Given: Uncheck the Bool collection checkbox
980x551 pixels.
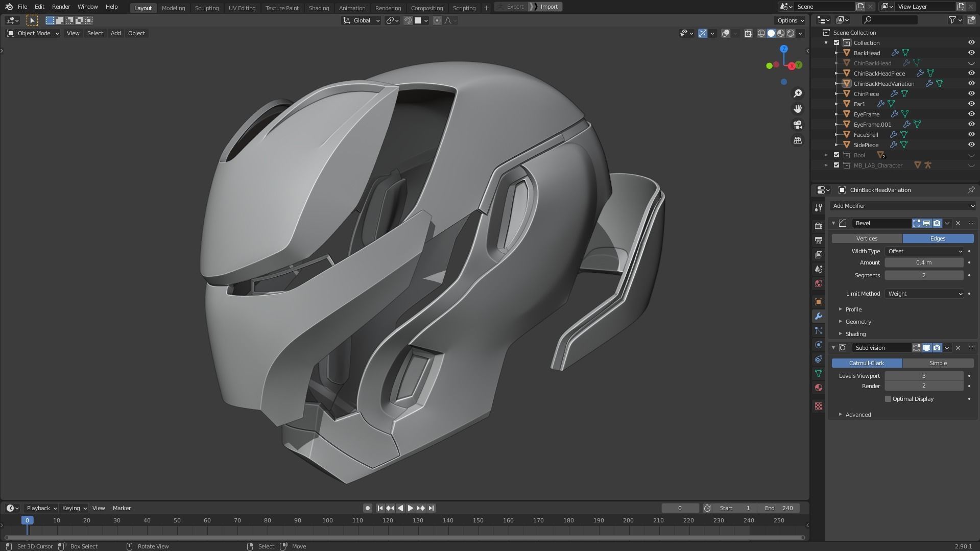Looking at the screenshot, I should [x=836, y=155].
